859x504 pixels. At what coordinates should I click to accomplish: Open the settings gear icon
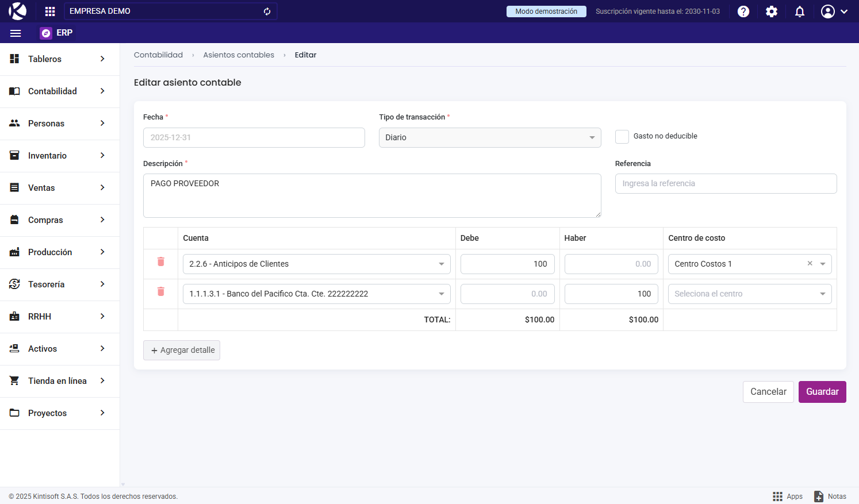[x=772, y=11]
